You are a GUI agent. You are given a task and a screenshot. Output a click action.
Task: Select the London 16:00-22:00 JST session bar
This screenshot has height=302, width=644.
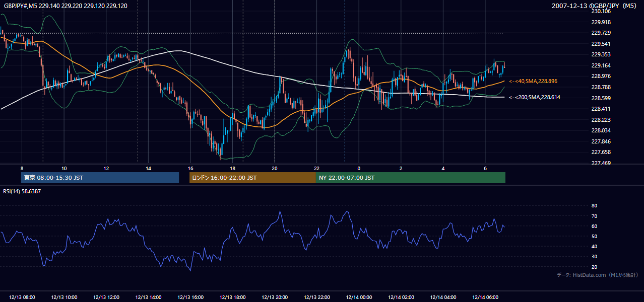[x=252, y=178]
